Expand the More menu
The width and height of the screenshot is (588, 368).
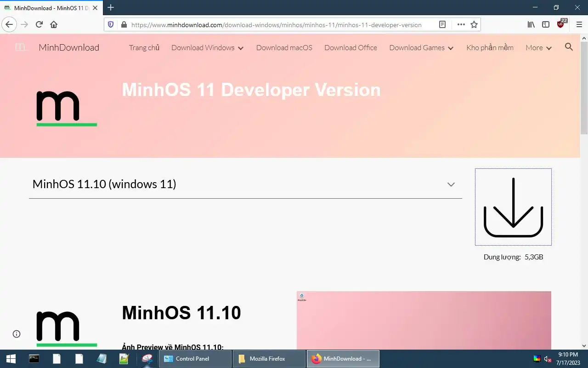click(x=538, y=47)
